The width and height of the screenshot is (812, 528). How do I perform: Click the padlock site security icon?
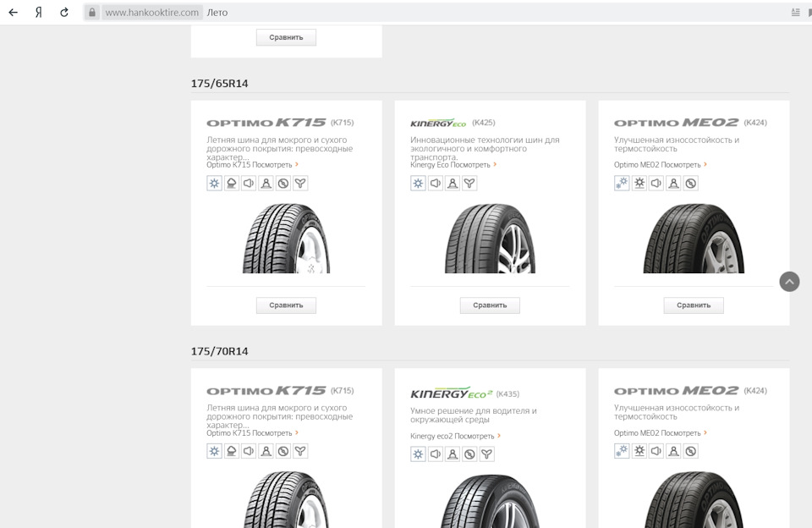pyautogui.click(x=92, y=13)
